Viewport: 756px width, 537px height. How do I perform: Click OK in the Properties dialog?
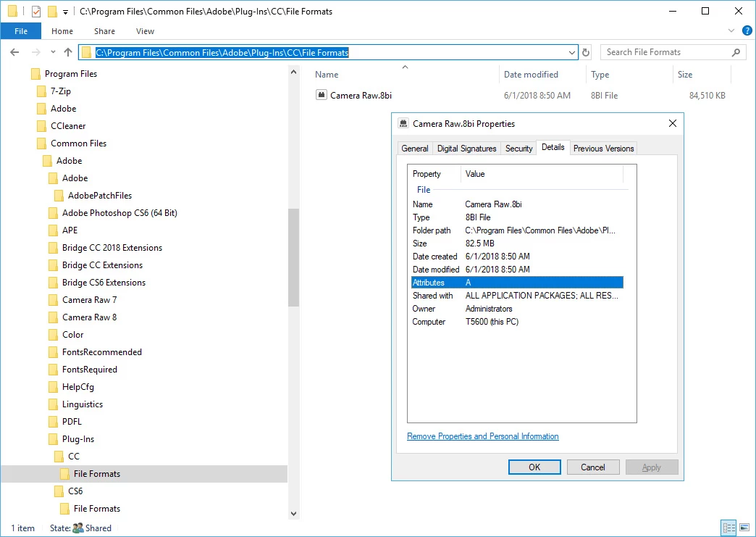tap(534, 467)
